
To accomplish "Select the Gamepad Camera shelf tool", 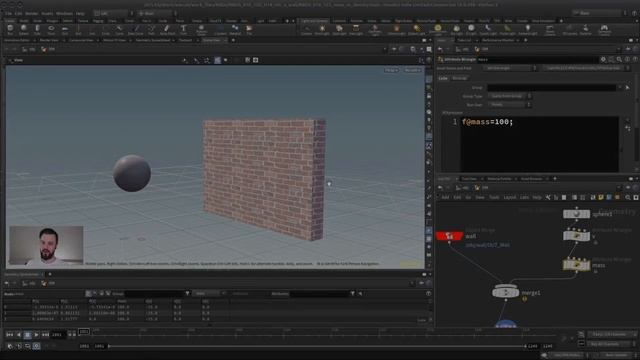I will [x=604, y=29].
